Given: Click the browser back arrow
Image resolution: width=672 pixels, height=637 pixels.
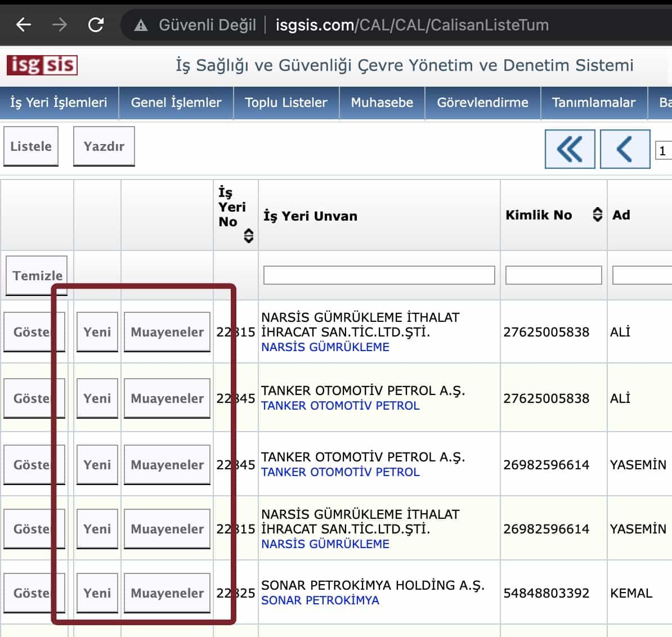Looking at the screenshot, I should click(24, 25).
